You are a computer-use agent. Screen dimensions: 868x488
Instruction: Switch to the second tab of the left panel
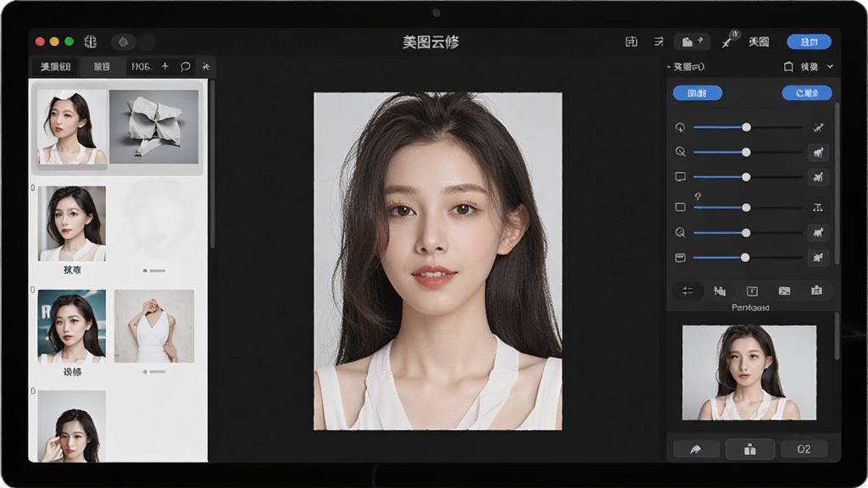(102, 66)
